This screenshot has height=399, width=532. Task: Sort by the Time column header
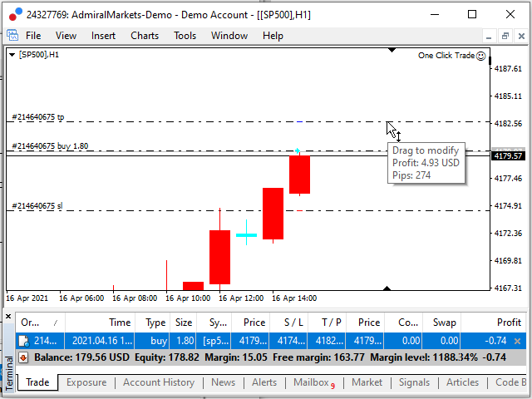(x=100, y=323)
